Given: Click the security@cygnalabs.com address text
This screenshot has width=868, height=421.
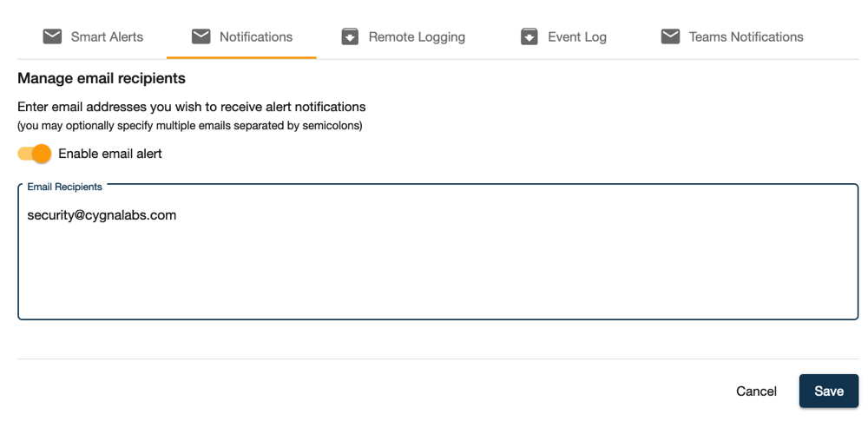Looking at the screenshot, I should (102, 215).
